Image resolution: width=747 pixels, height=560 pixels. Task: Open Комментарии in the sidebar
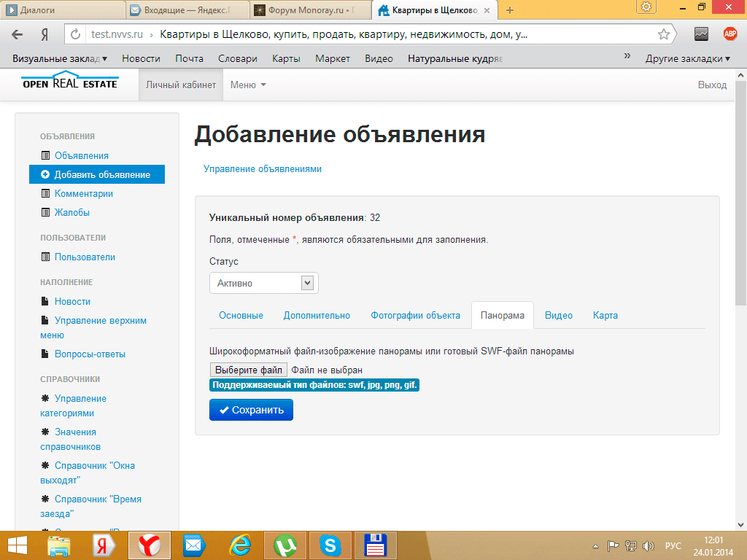(83, 193)
